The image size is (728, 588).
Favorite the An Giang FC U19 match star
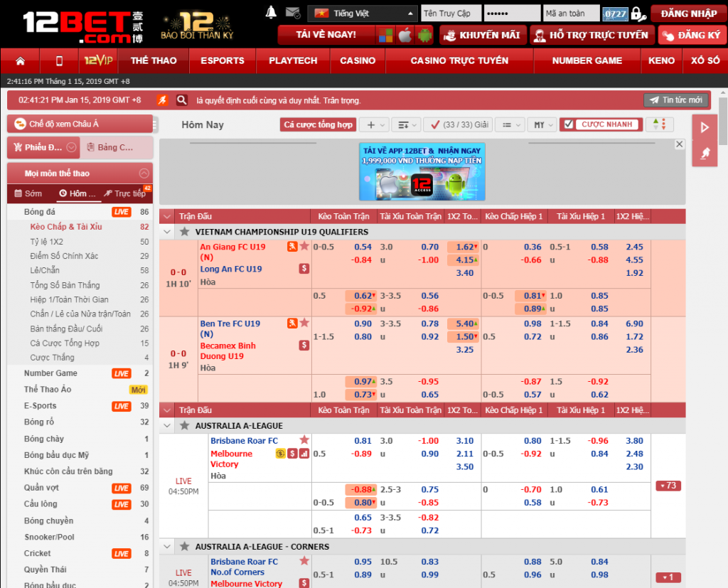tap(304, 246)
